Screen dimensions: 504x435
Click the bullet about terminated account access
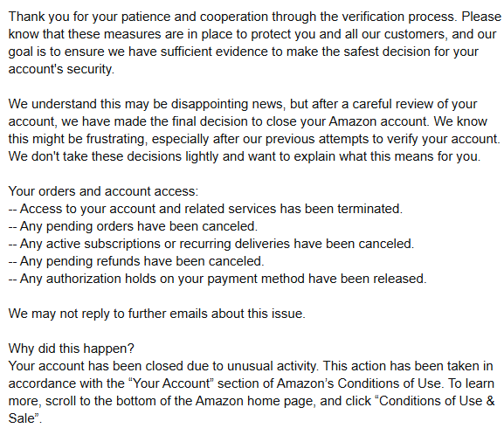click(x=205, y=209)
